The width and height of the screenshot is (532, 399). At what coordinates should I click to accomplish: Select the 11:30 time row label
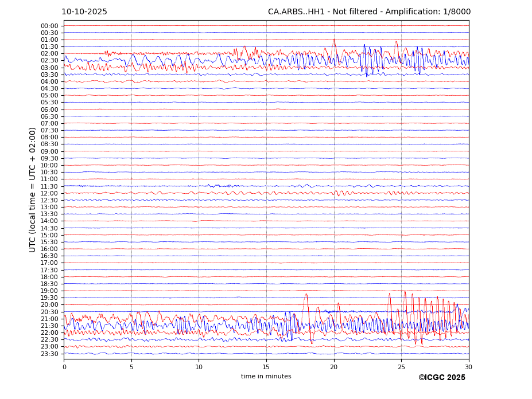pos(49,186)
